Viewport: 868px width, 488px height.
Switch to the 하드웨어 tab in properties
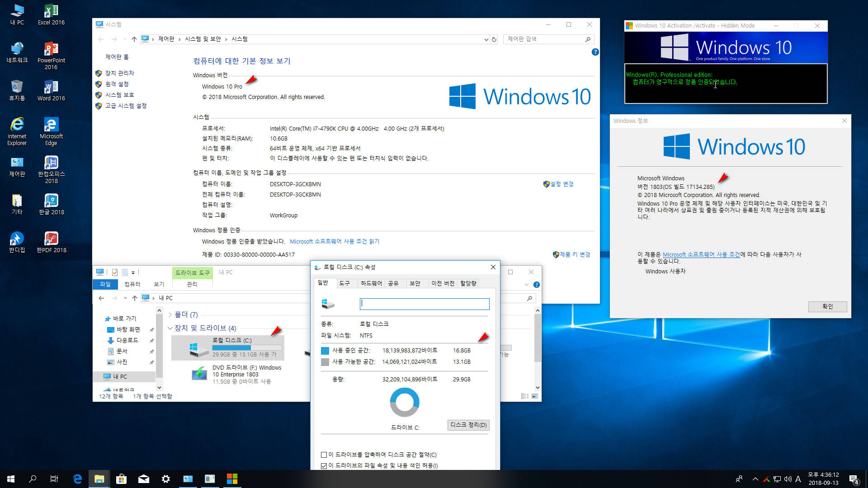pos(371,283)
